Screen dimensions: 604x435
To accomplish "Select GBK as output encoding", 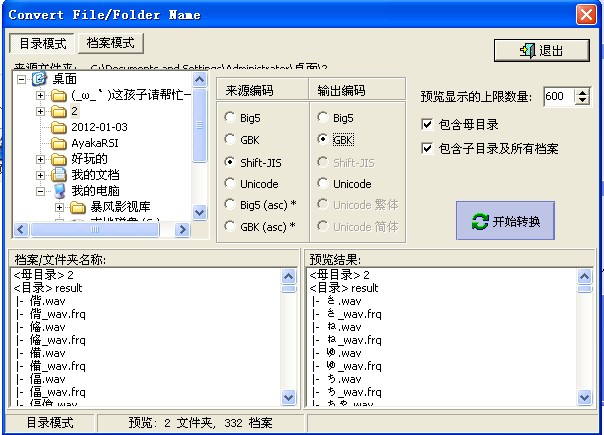I will point(323,139).
